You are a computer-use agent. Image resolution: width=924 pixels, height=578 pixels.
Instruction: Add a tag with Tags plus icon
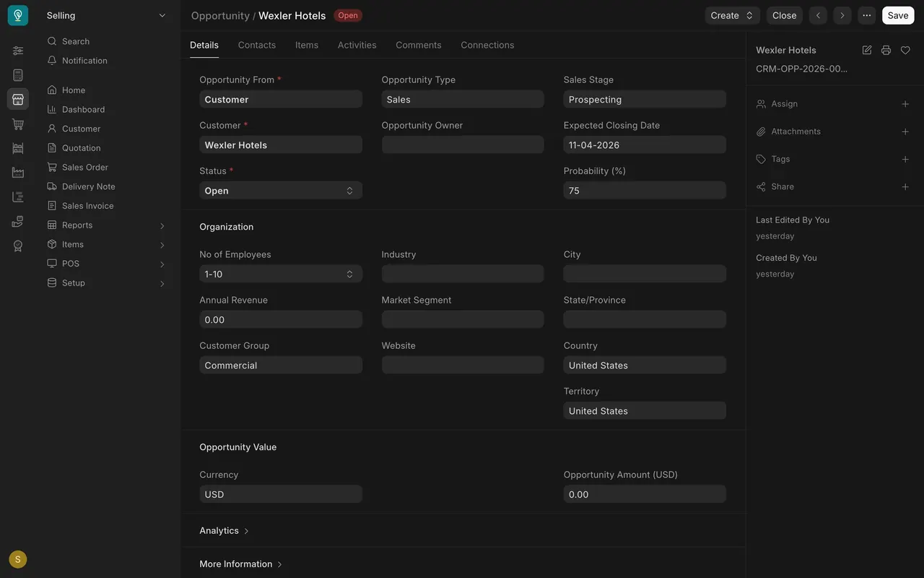click(x=905, y=159)
